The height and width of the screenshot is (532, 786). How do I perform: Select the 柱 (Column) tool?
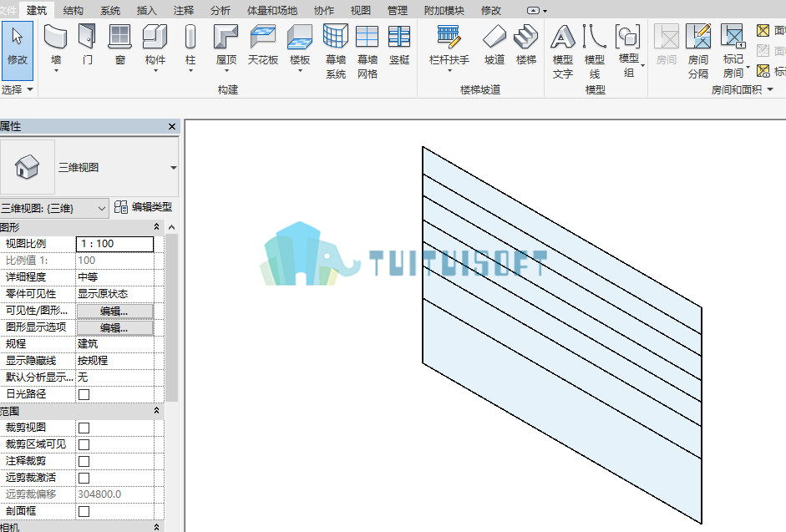point(190,48)
